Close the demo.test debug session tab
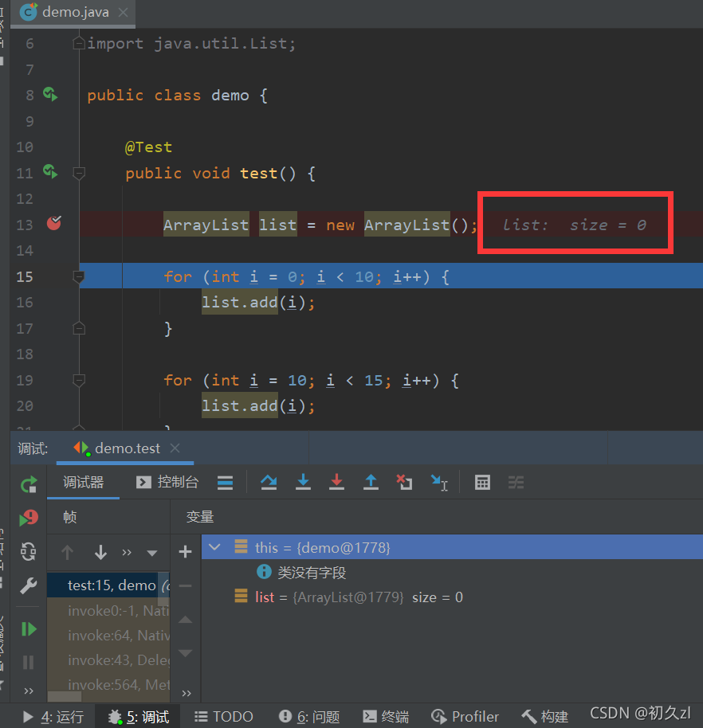 click(x=175, y=448)
